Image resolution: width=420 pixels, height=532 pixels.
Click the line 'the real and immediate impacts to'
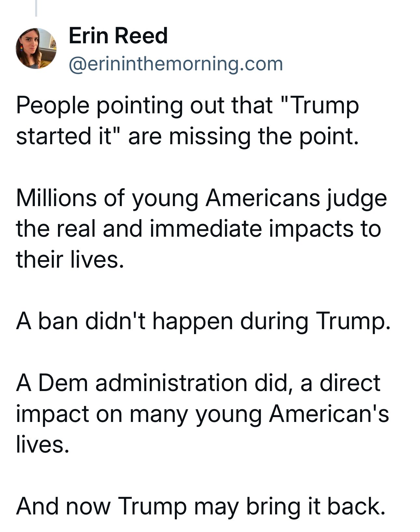[x=199, y=229]
